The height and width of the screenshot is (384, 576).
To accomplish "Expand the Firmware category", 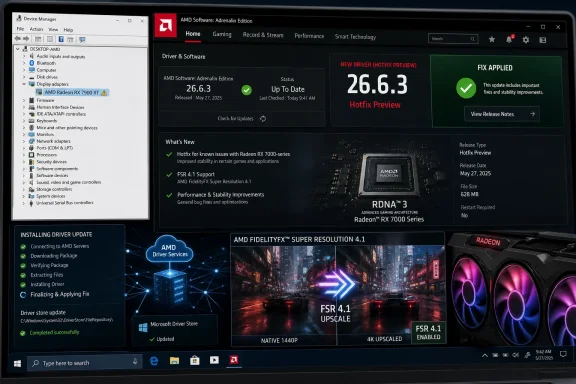I will click(24, 100).
